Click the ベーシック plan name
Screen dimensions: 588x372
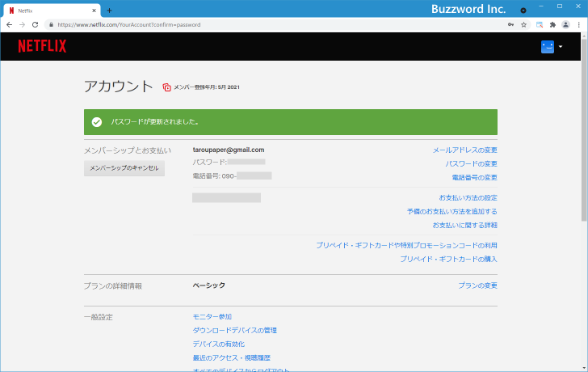(x=209, y=285)
